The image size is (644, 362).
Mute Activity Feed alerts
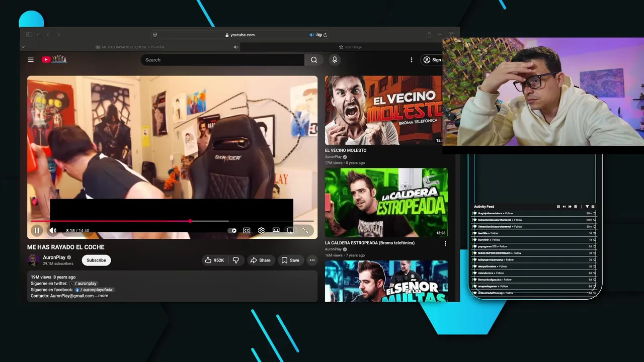coord(564,207)
